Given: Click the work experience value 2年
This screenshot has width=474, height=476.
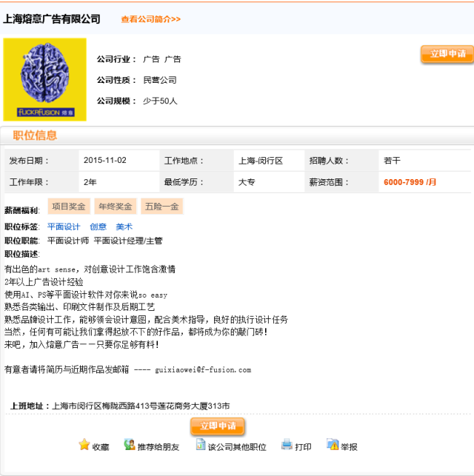Looking at the screenshot, I should tap(90, 182).
